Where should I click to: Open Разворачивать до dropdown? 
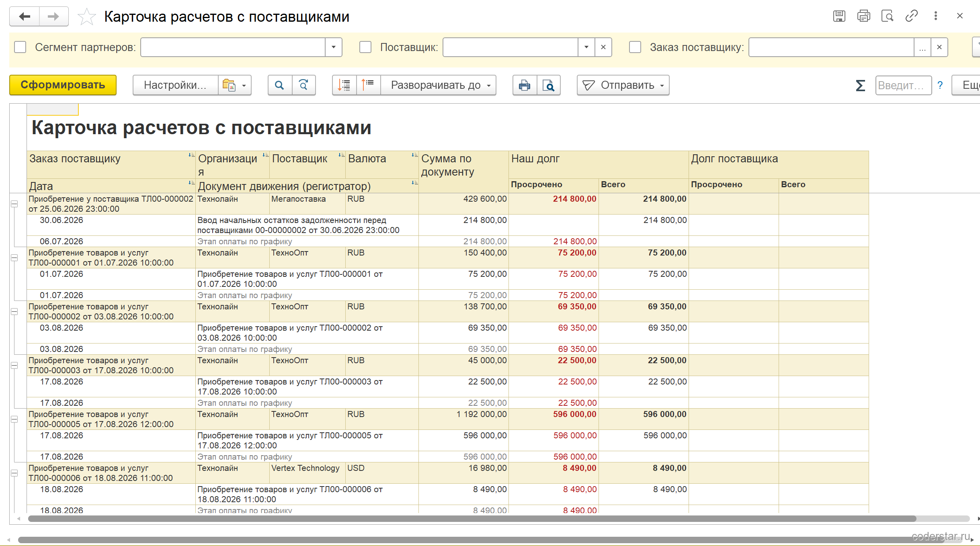tap(439, 85)
